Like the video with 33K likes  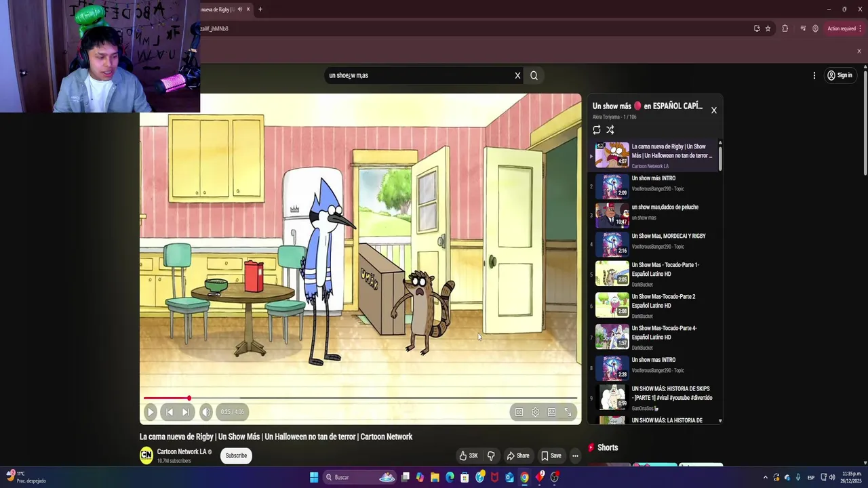click(x=469, y=455)
